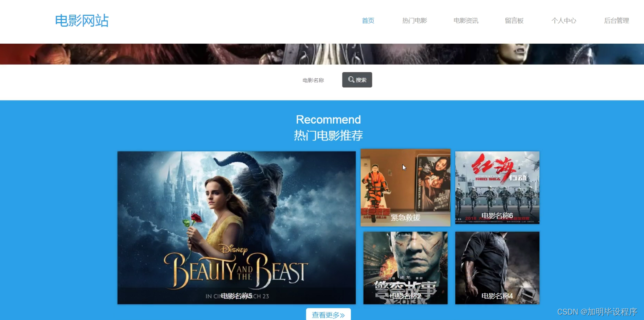Open 个人中心 from the top menu
The image size is (644, 320).
point(564,20)
